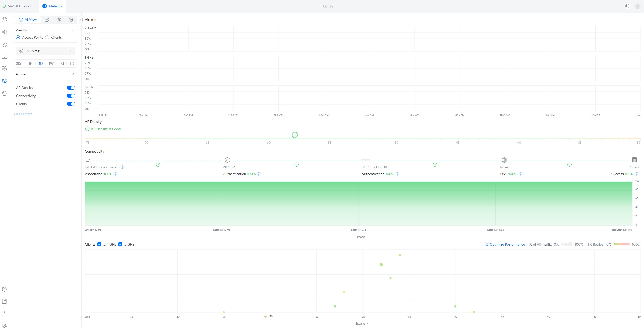Click the custom date calendar icon
This screenshot has width=644, height=328.
click(x=72, y=64)
